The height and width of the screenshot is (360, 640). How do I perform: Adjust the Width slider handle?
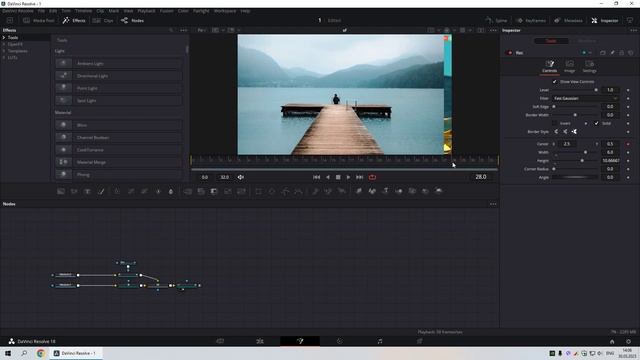tap(585, 152)
